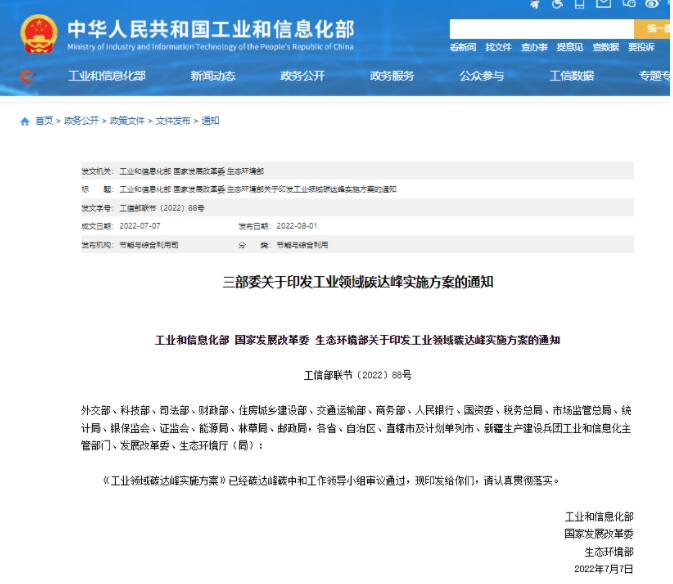Open the 新闻动态 navigation tab
Screen dimensions: 673x584
pos(212,77)
